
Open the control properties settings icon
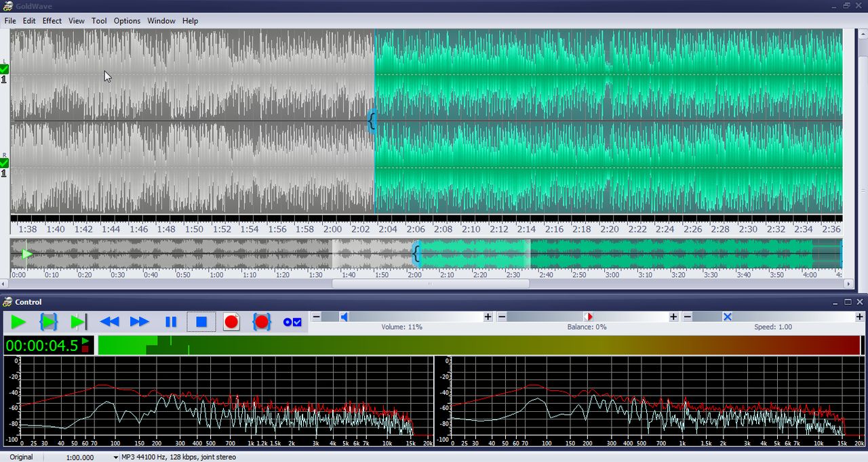pyautogui.click(x=292, y=322)
